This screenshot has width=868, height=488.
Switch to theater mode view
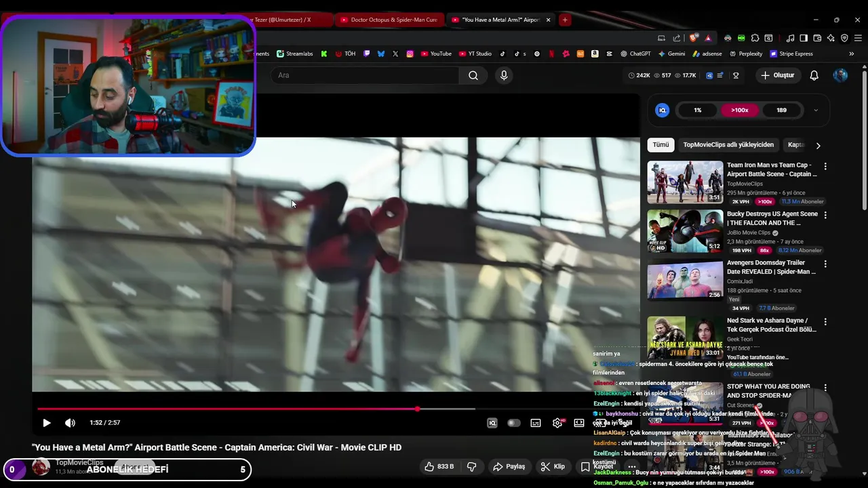(579, 423)
